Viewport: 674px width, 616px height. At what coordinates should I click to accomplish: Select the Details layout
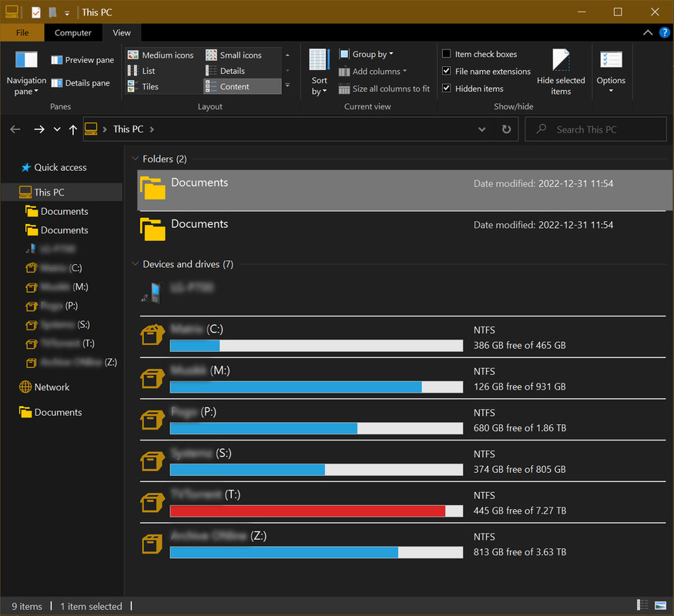coord(225,71)
